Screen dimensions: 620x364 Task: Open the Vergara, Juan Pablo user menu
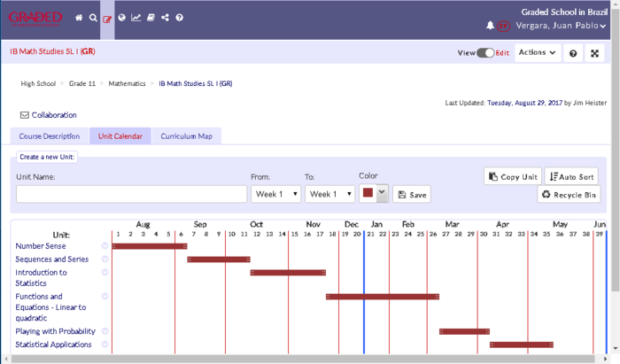click(559, 26)
